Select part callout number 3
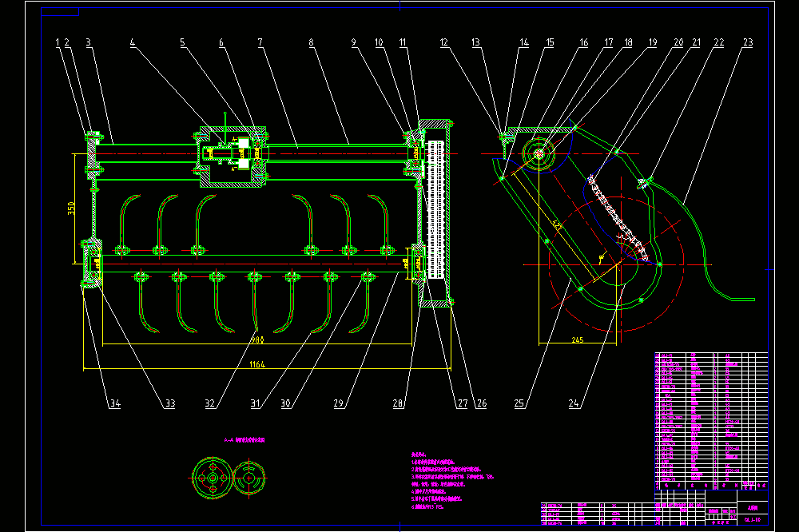Image resolution: width=799 pixels, height=532 pixels. (89, 43)
